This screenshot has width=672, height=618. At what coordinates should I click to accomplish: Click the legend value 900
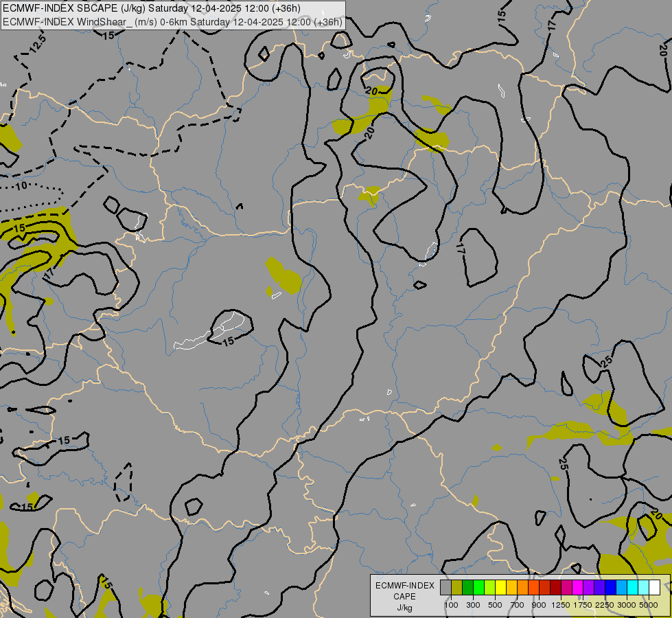[x=539, y=605]
